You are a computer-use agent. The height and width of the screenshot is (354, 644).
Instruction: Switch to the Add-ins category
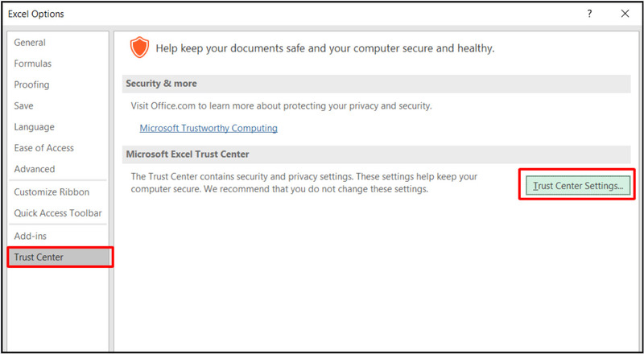pyautogui.click(x=31, y=236)
